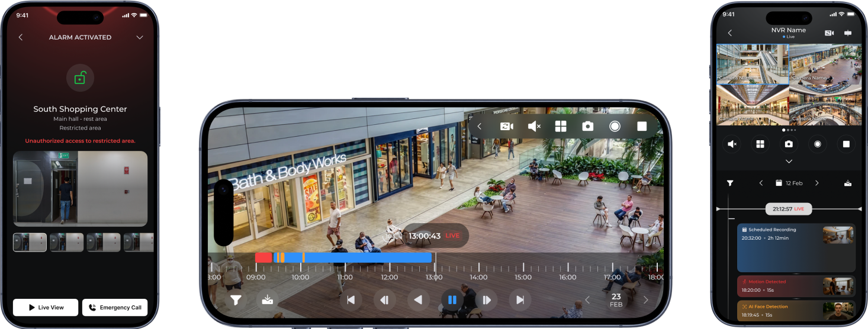The height and width of the screenshot is (329, 868).
Task: Switch camera in landscape video player toolbar
Action: coord(506,126)
